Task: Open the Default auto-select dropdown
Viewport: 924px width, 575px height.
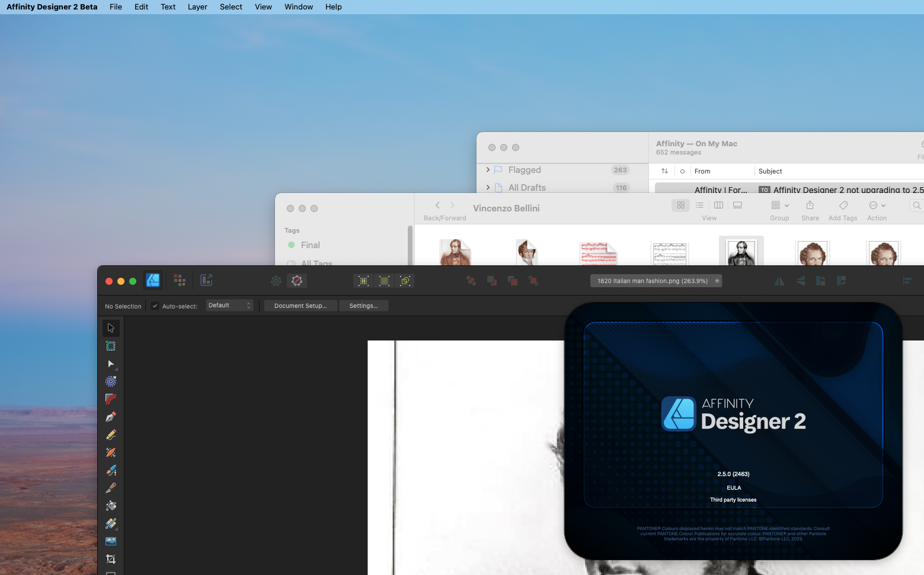Action: [229, 305]
